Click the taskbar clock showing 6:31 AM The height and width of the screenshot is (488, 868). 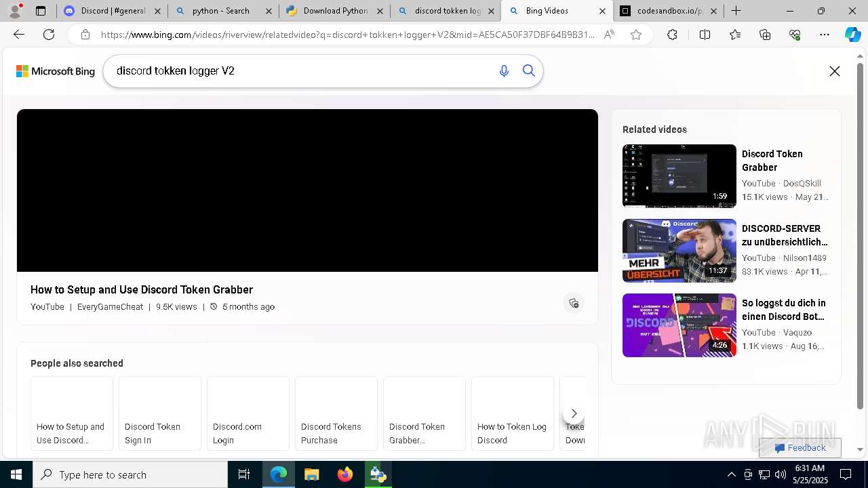pyautogui.click(x=810, y=474)
